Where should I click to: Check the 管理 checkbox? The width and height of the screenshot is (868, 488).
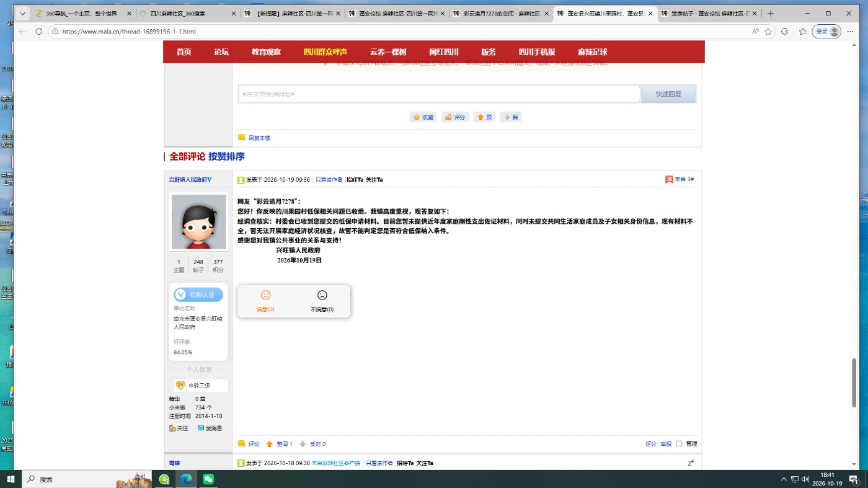click(679, 443)
